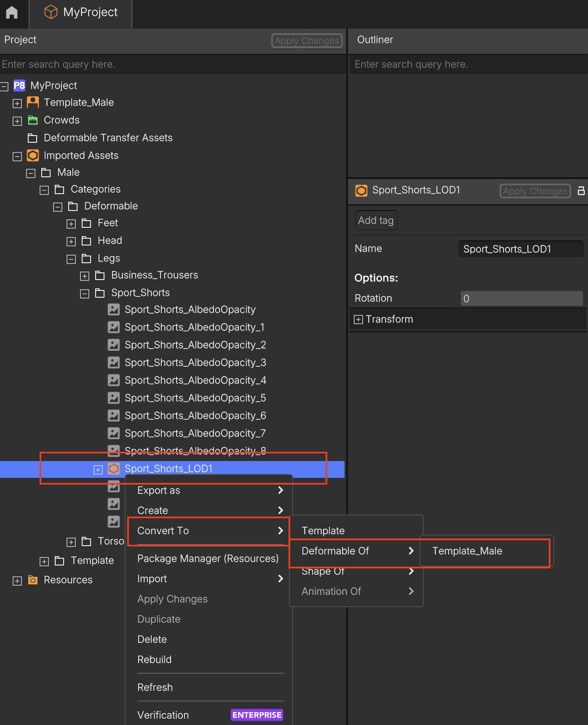Collapse the Sport_Shorts folder node
This screenshot has width=588, height=725.
85,294
